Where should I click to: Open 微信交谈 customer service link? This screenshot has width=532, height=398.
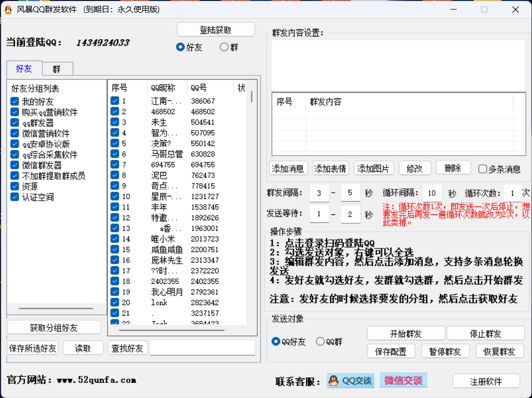click(x=403, y=380)
